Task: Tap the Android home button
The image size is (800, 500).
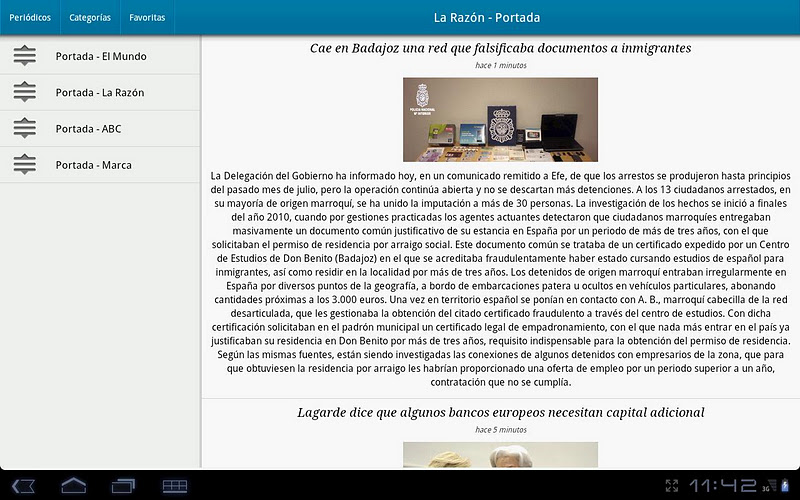Action: pyautogui.click(x=73, y=485)
